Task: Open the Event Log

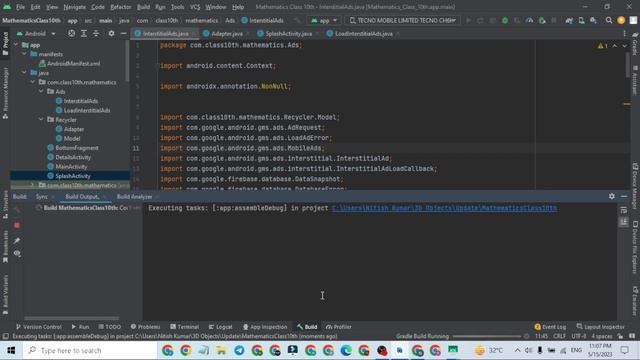Action: point(550,327)
